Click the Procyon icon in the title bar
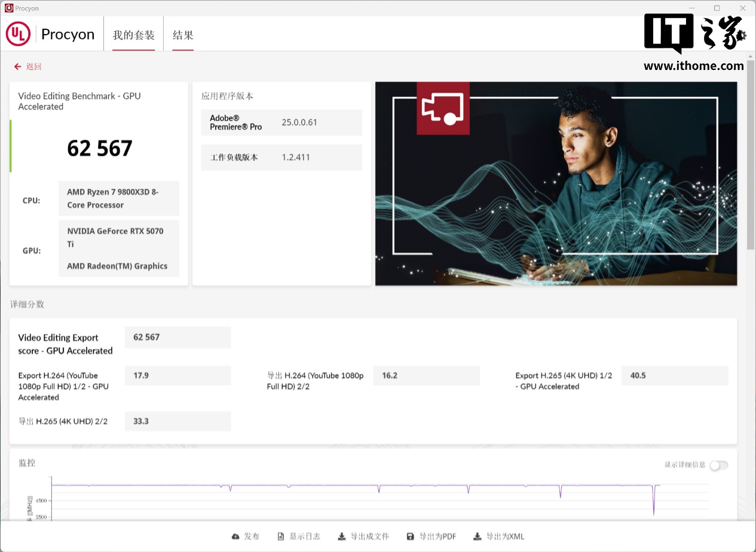Viewport: 756px width, 552px height. [x=9, y=8]
